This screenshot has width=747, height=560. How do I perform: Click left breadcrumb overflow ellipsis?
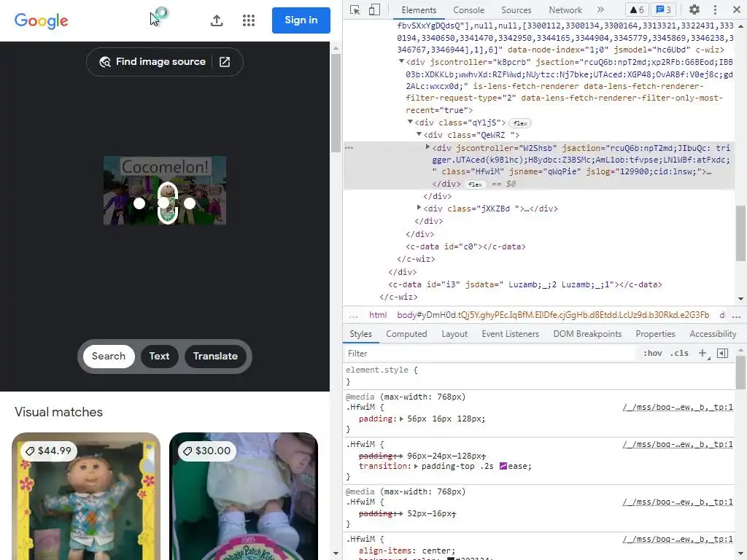pos(353,316)
